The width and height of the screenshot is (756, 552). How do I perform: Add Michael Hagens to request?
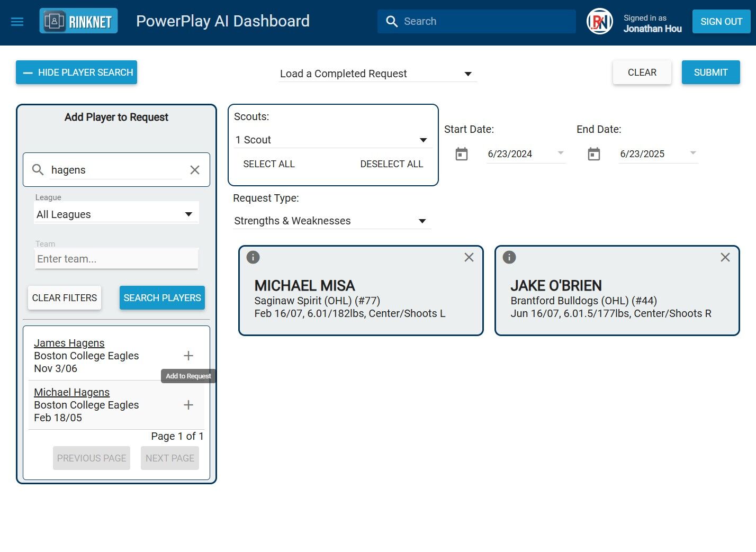click(188, 405)
